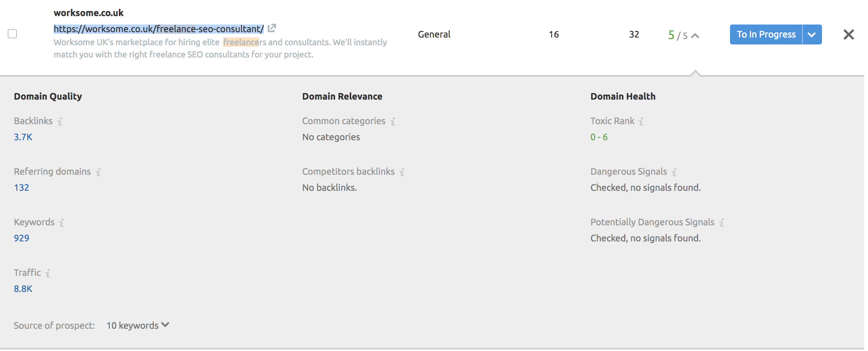Open the worksome freelance-seo-consultant URL
This screenshot has height=351, width=868.
(x=159, y=29)
